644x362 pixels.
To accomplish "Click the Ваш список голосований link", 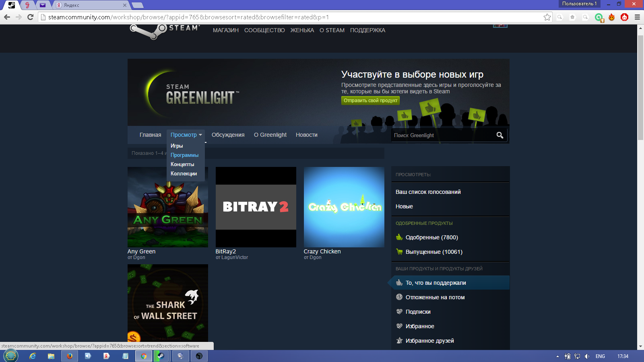I will 428,192.
